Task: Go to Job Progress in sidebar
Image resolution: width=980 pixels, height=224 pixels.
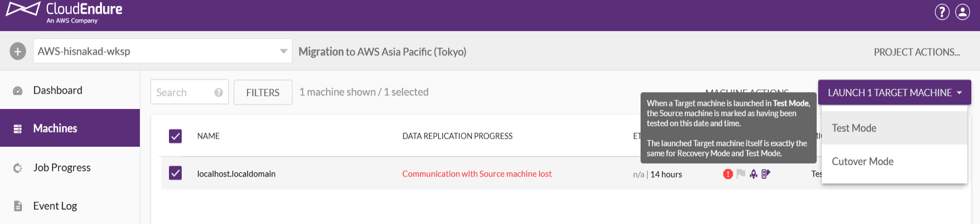Action: 62,168
